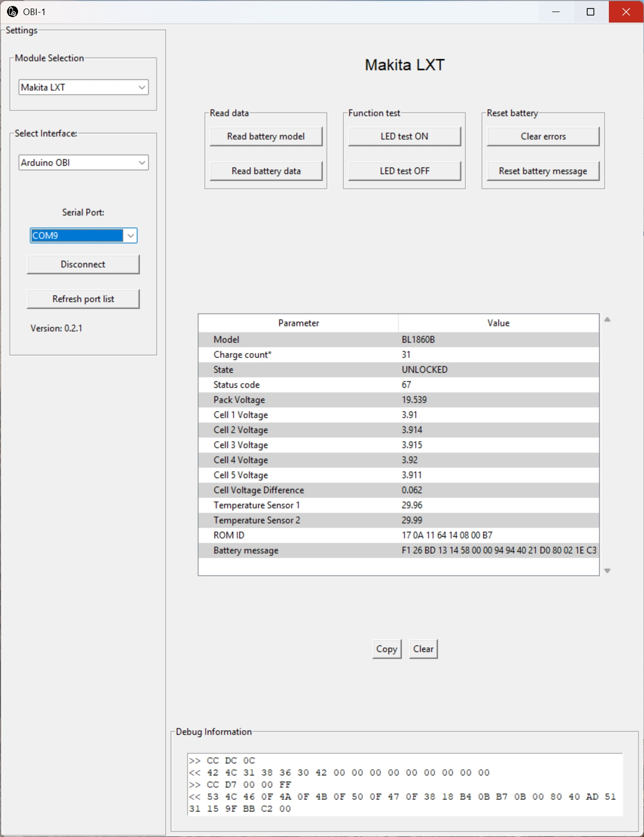Image resolution: width=644 pixels, height=837 pixels.
Task: Select the Charge count* row
Action: (x=399, y=355)
